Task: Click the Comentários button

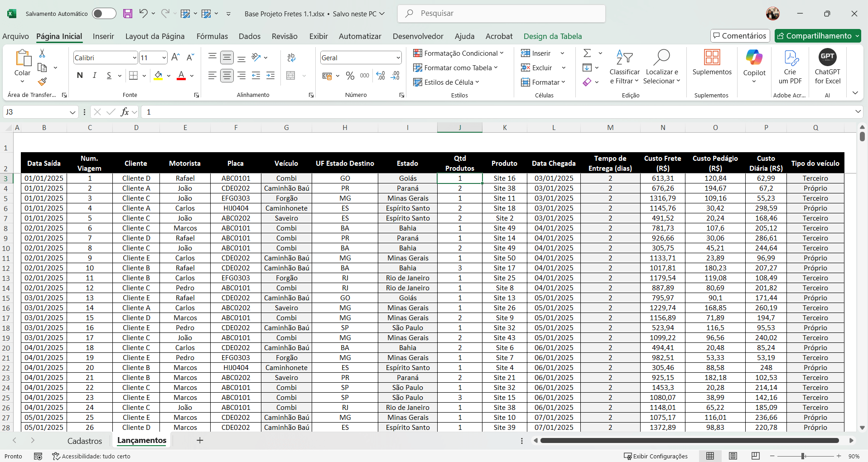Action: coord(739,36)
